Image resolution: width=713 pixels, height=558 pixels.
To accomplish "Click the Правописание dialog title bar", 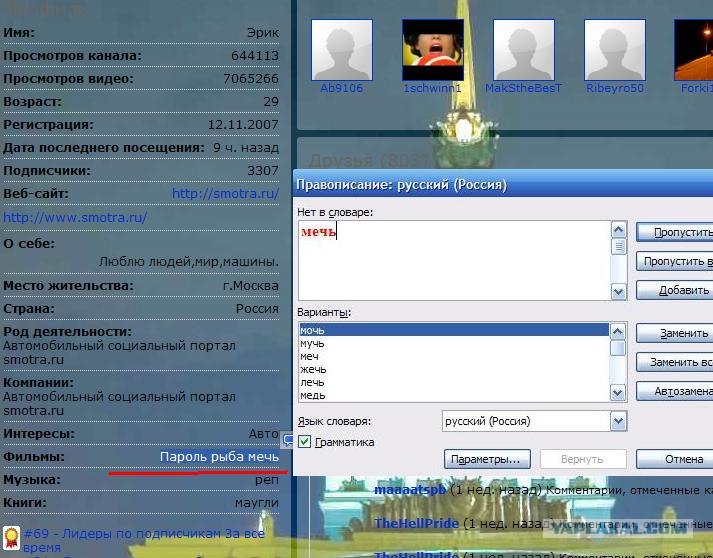I will (x=503, y=185).
